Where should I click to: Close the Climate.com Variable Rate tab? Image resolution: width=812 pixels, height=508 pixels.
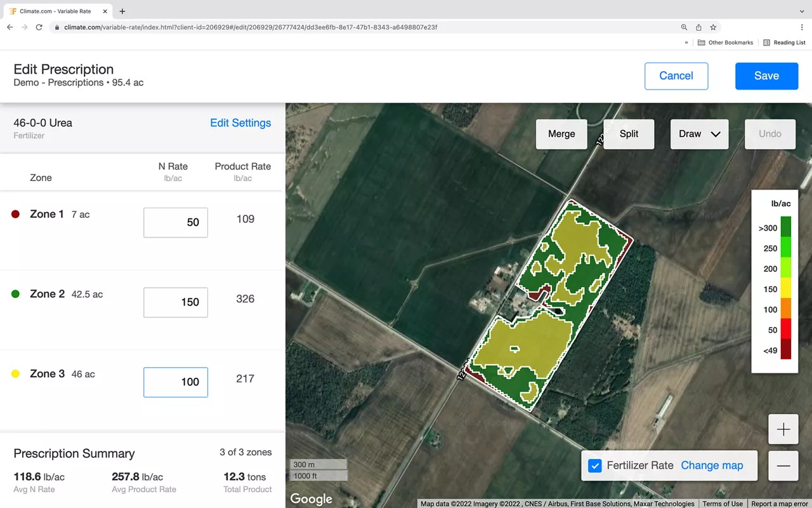[x=105, y=11]
